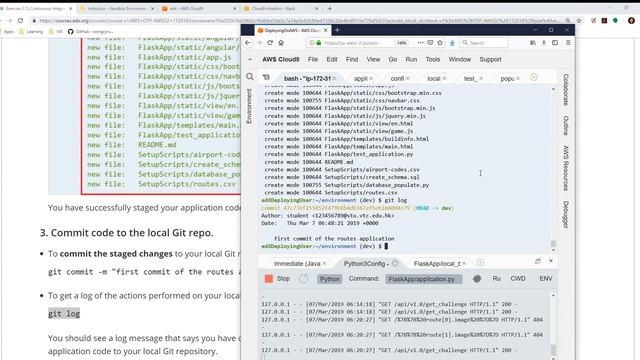This screenshot has height=360, width=640.
Task: Open the Cloud9 View menu
Action: point(373,59)
